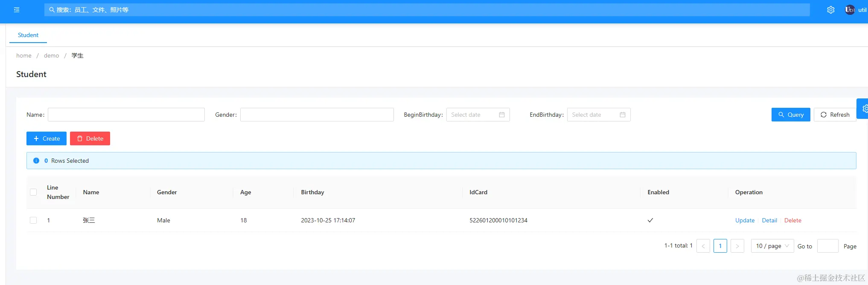Click the Query button
Viewport: 868px width, 285px height.
(791, 115)
